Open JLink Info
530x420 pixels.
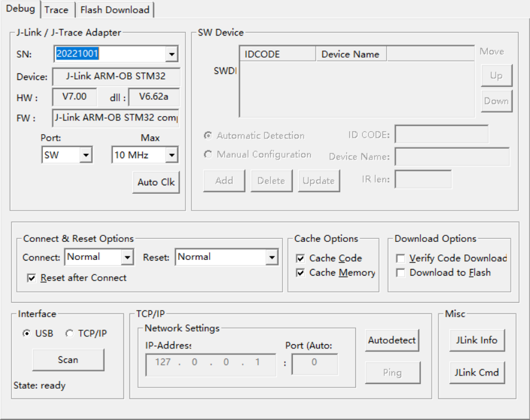click(477, 341)
